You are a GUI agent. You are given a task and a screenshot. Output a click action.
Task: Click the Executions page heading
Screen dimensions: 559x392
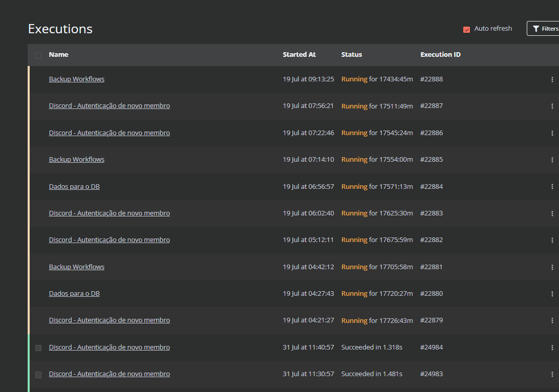(60, 29)
